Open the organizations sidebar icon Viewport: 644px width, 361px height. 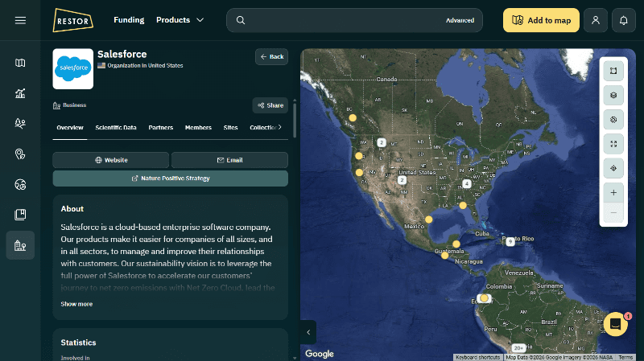20,245
